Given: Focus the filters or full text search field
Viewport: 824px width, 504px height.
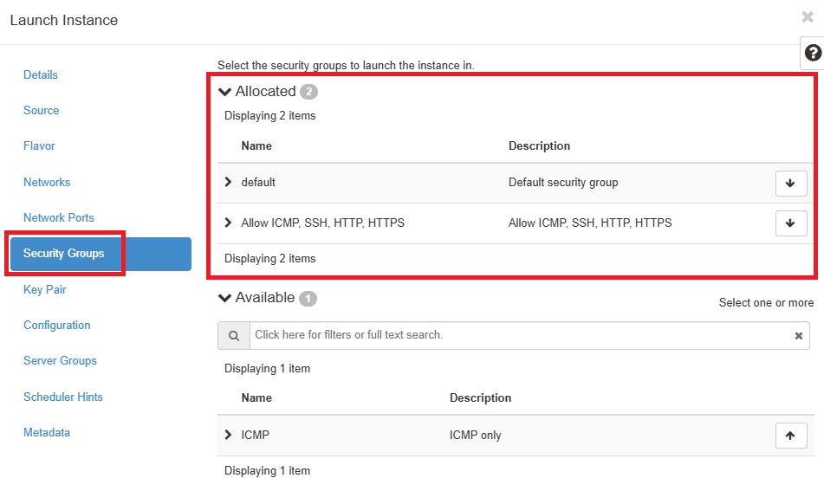Looking at the screenshot, I should coord(522,335).
